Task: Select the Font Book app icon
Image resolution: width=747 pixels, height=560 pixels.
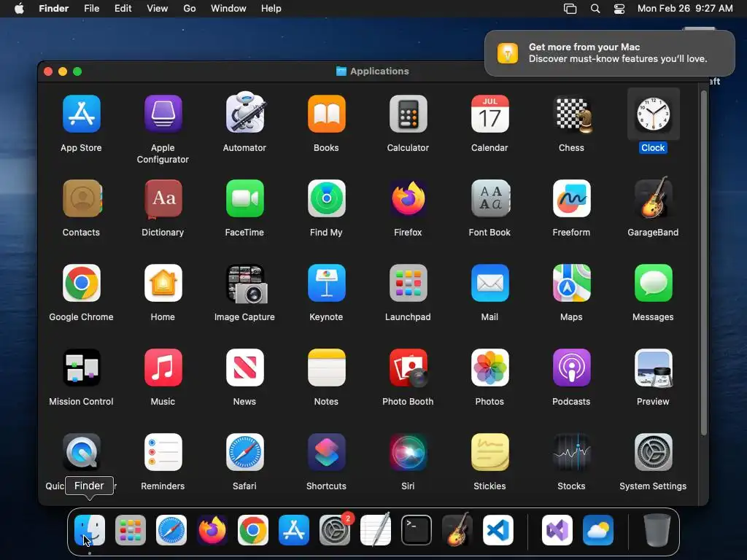Action: click(489, 198)
